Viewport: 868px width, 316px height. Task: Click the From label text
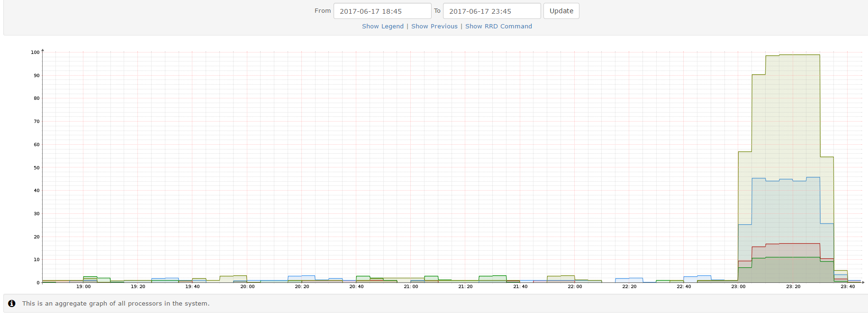(323, 11)
